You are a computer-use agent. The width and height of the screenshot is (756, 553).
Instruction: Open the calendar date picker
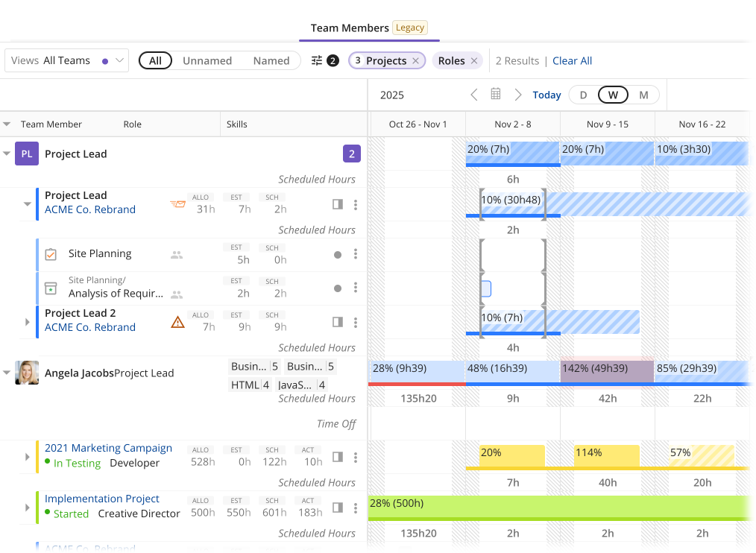point(496,95)
